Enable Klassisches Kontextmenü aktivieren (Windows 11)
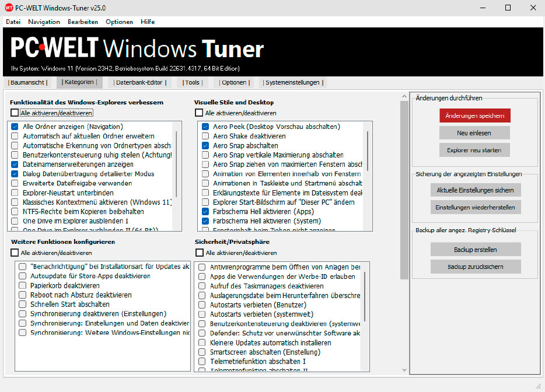Image resolution: width=545 pixels, height=392 pixels. pos(15,202)
